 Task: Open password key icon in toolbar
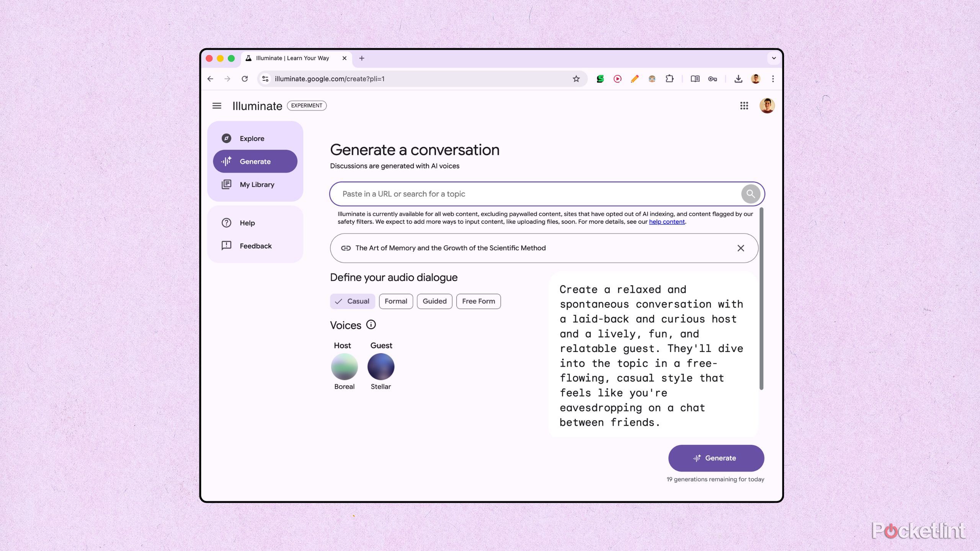coord(712,79)
